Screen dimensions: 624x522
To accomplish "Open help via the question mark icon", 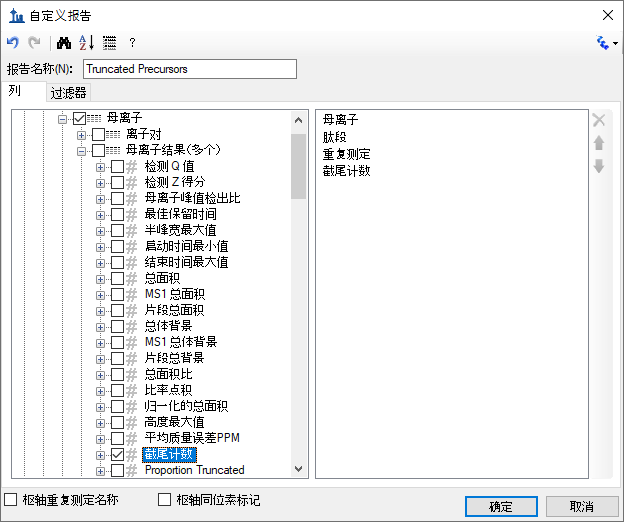I will click(x=133, y=43).
